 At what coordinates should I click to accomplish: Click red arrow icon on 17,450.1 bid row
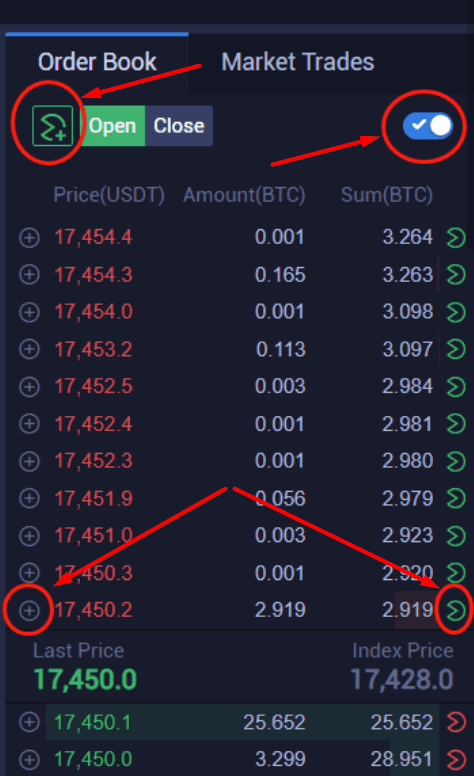(456, 722)
